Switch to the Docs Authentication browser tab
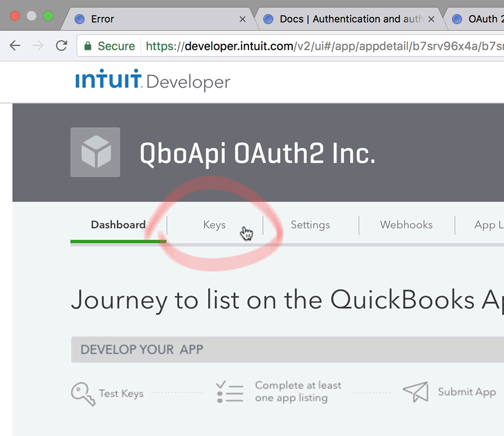 [349, 19]
